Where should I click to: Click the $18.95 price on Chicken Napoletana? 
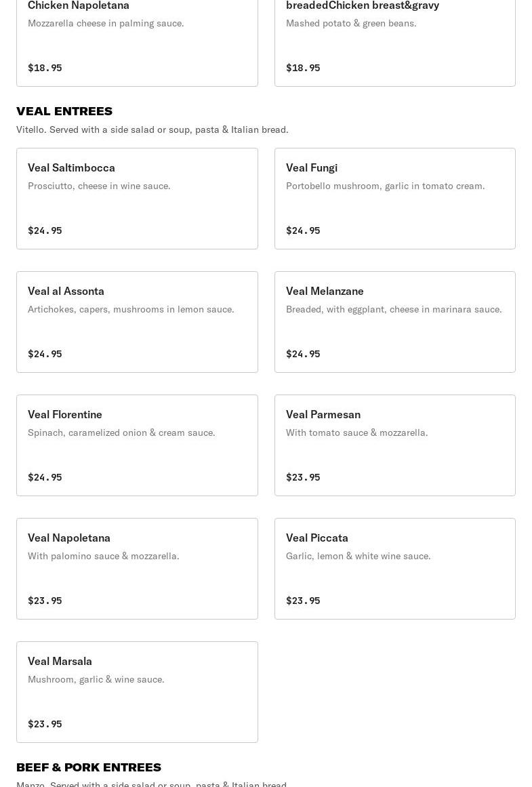coord(45,68)
